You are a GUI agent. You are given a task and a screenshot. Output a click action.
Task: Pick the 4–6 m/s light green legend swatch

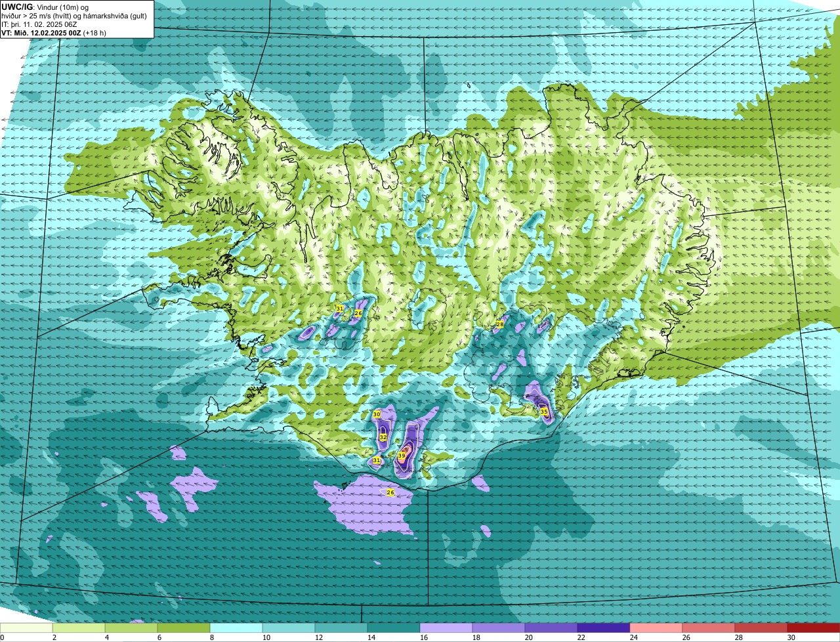[x=131, y=628]
